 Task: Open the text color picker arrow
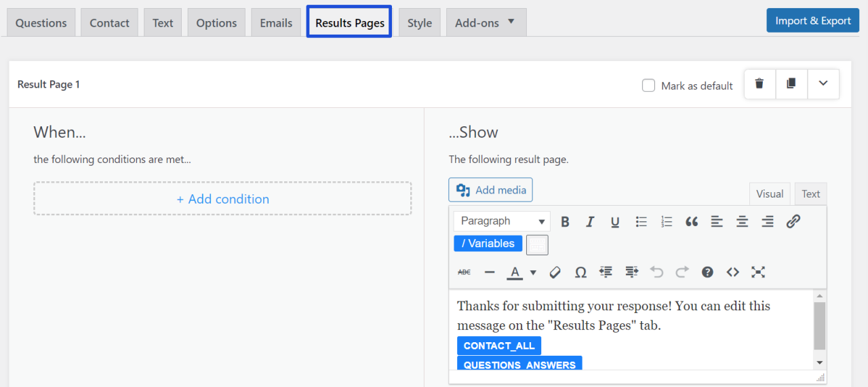[x=533, y=272]
